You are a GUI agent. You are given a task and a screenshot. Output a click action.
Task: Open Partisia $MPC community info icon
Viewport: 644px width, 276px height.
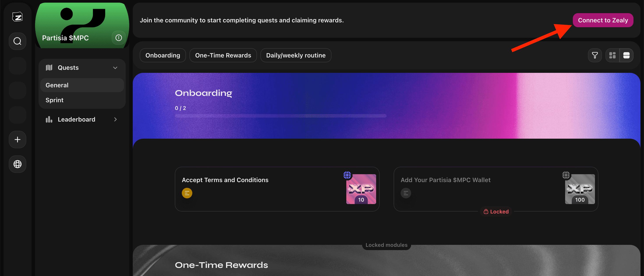(x=119, y=38)
